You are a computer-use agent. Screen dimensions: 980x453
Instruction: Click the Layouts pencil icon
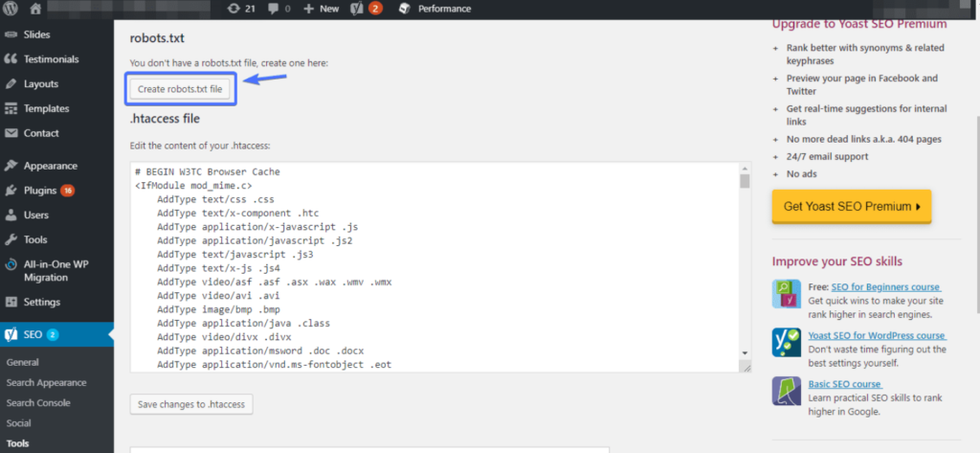pyautogui.click(x=11, y=84)
